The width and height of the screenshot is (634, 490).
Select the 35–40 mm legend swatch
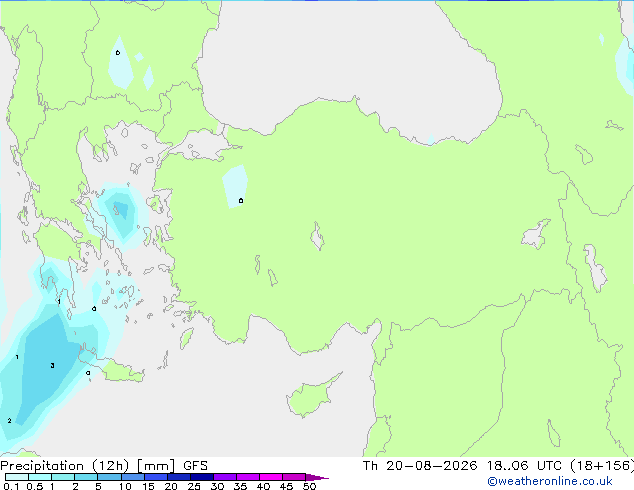pos(247,477)
